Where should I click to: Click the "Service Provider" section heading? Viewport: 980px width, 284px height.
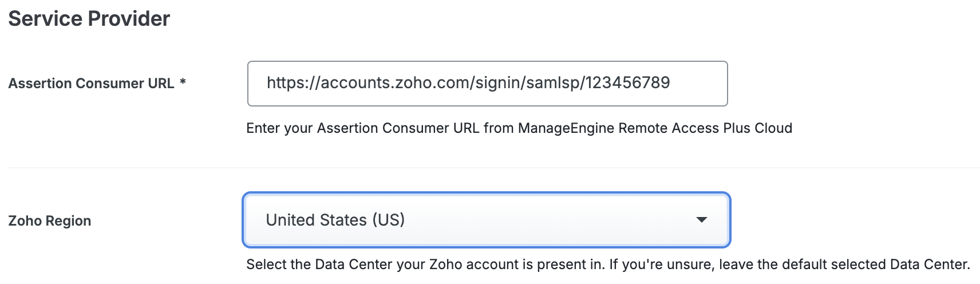pos(89,19)
